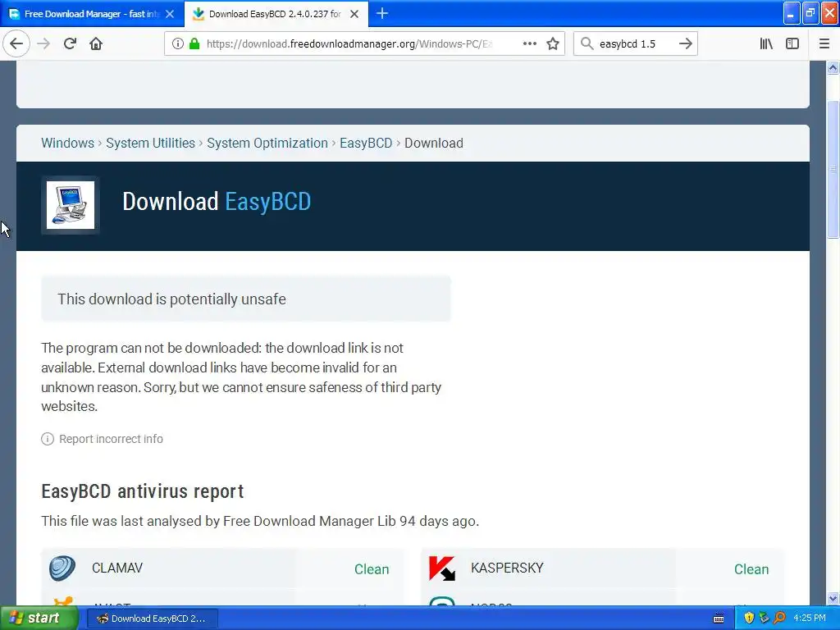
Task: Click Report incorrect info link
Action: pos(111,439)
